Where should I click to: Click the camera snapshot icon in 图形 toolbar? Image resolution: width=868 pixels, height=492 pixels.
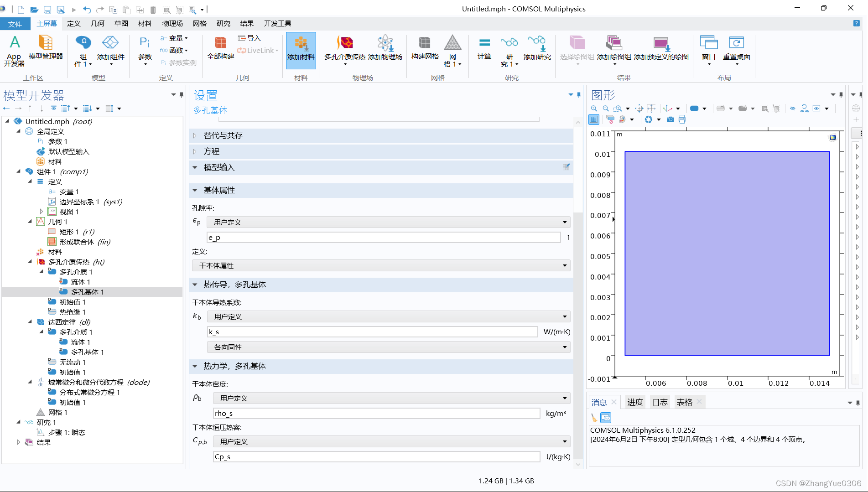coord(670,119)
